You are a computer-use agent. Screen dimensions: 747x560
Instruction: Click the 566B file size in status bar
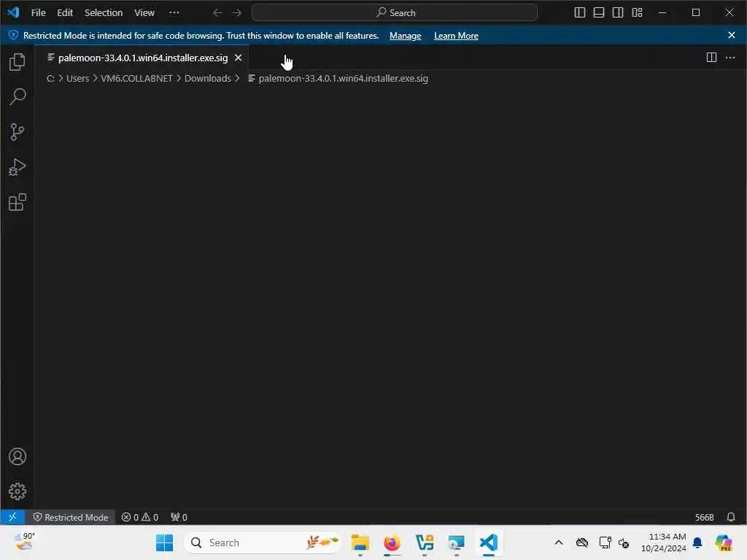[704, 517]
